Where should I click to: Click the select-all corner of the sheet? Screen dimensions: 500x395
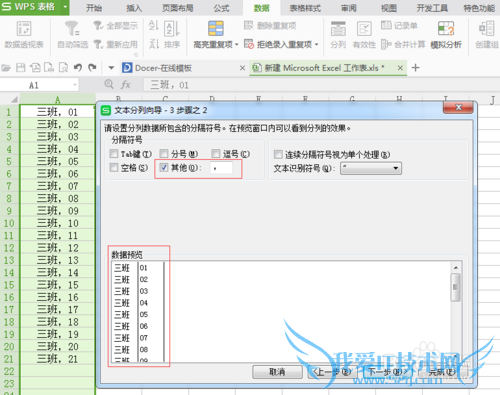coord(14,99)
